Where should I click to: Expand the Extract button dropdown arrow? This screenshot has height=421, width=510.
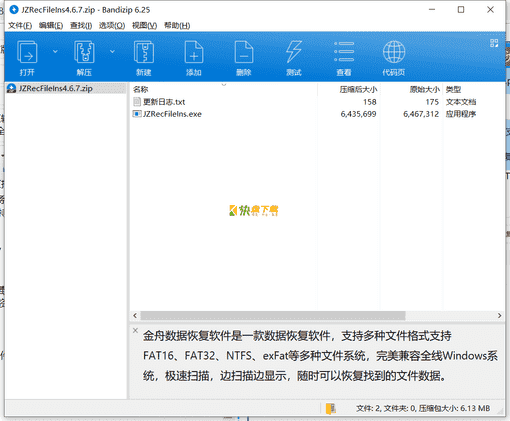click(112, 51)
